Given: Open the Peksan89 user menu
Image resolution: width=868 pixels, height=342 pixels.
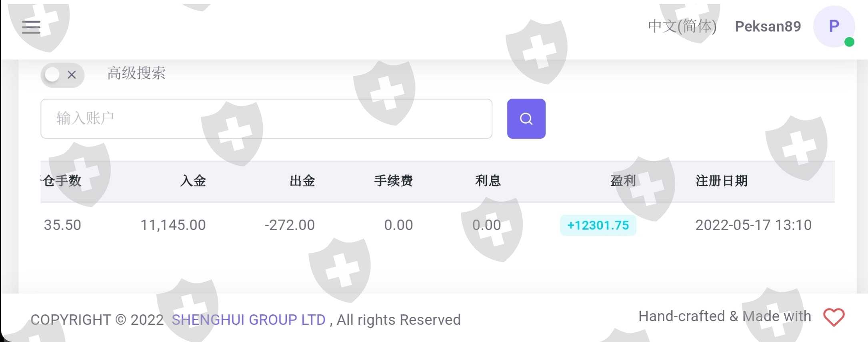Looking at the screenshot, I should point(768,26).
